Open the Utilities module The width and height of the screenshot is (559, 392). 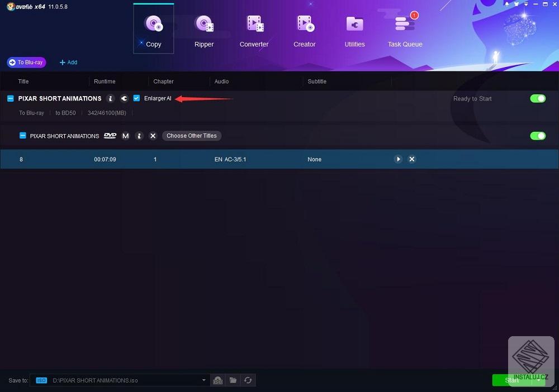(x=354, y=29)
